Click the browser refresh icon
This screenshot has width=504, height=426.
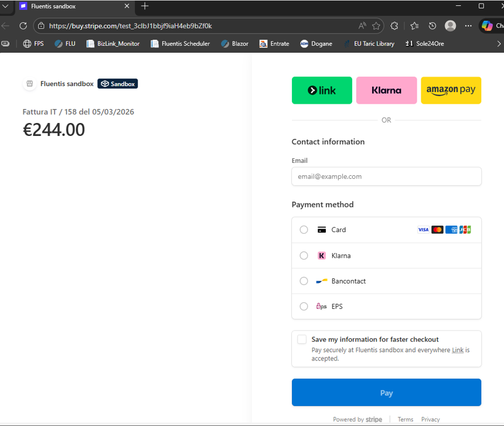23,26
